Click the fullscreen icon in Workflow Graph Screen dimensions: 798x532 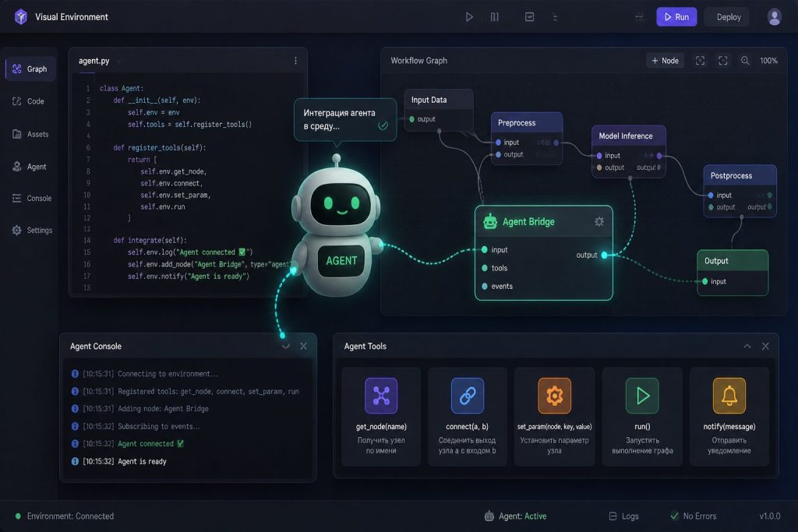(722, 61)
